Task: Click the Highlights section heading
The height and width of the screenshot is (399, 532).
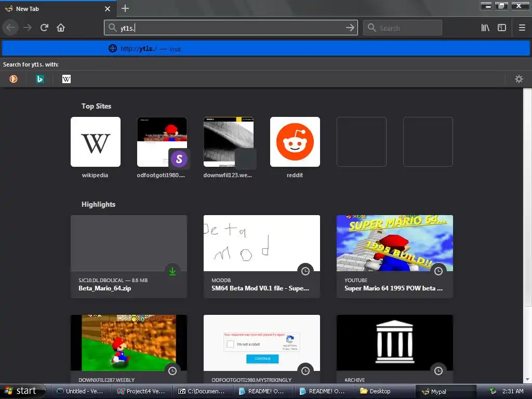Action: [x=98, y=204]
